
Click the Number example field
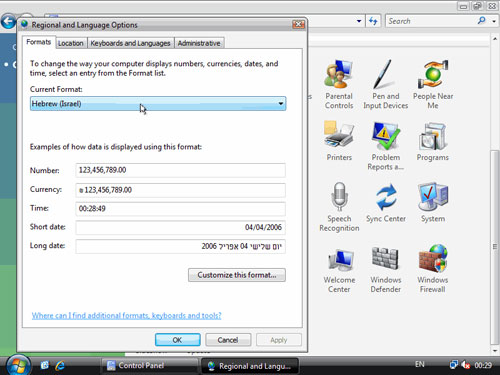[180, 170]
